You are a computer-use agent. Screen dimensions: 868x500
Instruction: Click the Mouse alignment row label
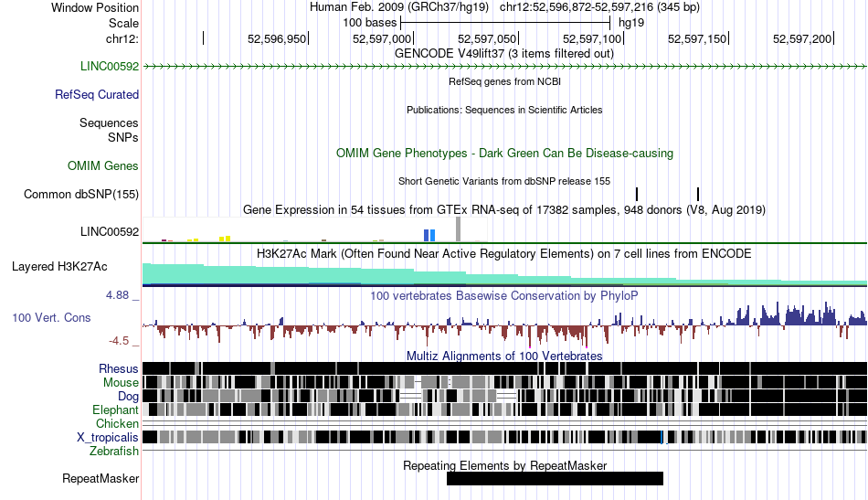[x=121, y=383]
